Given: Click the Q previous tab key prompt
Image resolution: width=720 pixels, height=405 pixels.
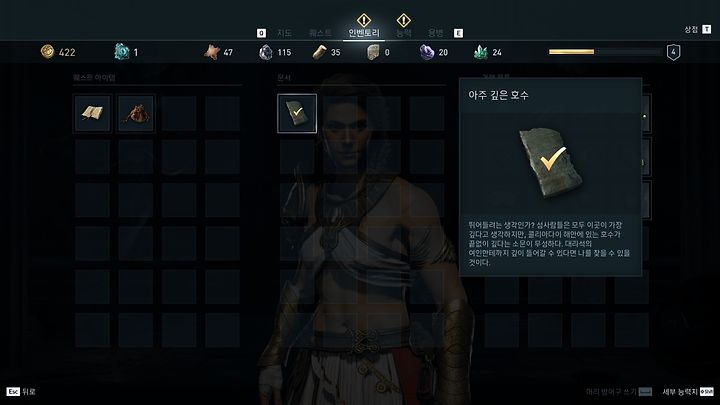Looking at the screenshot, I should (x=261, y=33).
